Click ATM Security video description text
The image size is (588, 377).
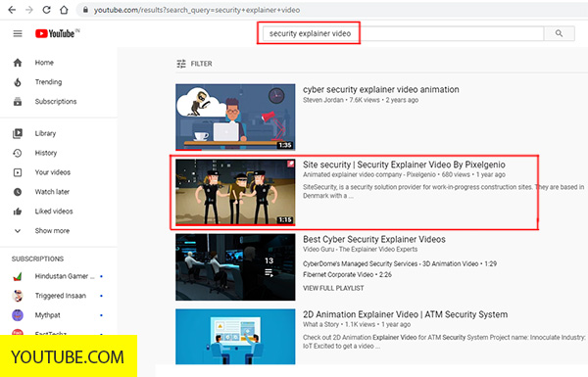[x=444, y=342]
